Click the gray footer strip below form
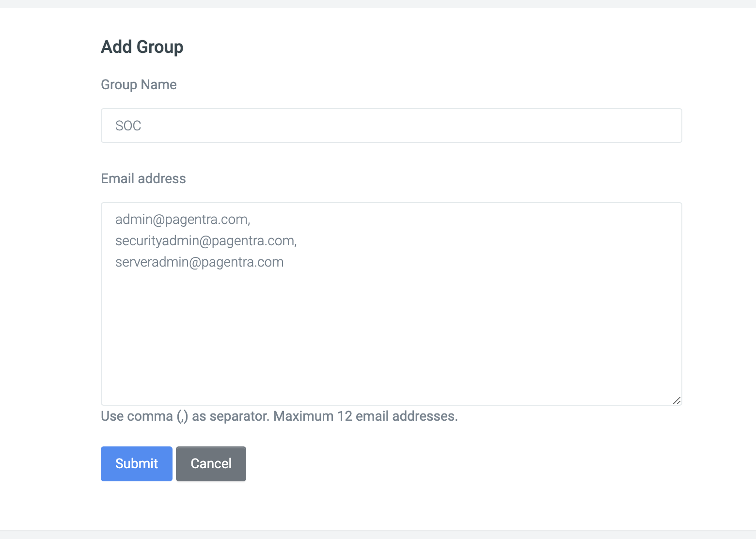 (378, 535)
